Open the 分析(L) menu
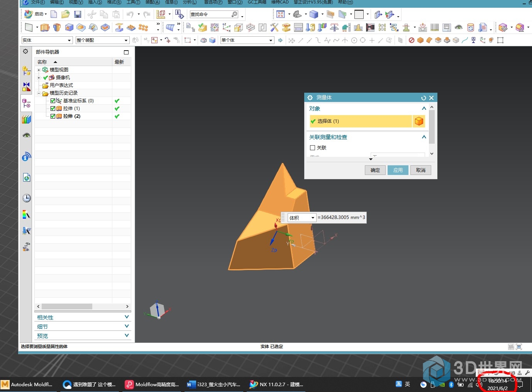 (x=190, y=2)
